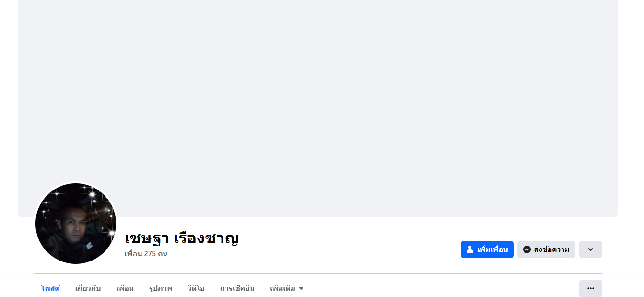Click the profile name เชษฐา เรืองชาญ
644x297 pixels.
182,238
